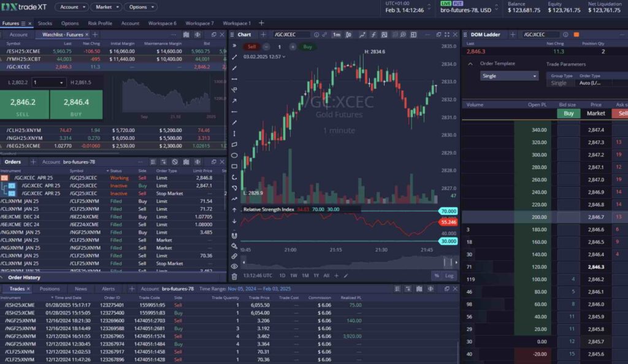The image size is (628, 364).
Task: Click the Trades panel list view icon
Action: point(397,289)
